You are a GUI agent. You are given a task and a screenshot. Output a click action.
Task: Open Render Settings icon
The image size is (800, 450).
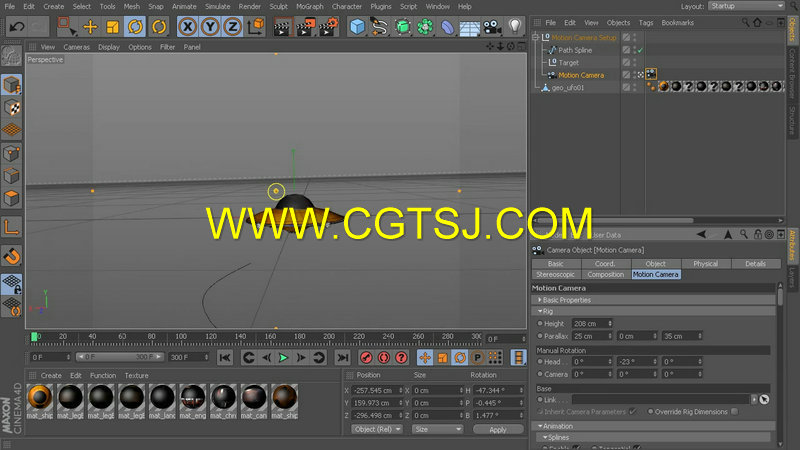click(x=328, y=27)
